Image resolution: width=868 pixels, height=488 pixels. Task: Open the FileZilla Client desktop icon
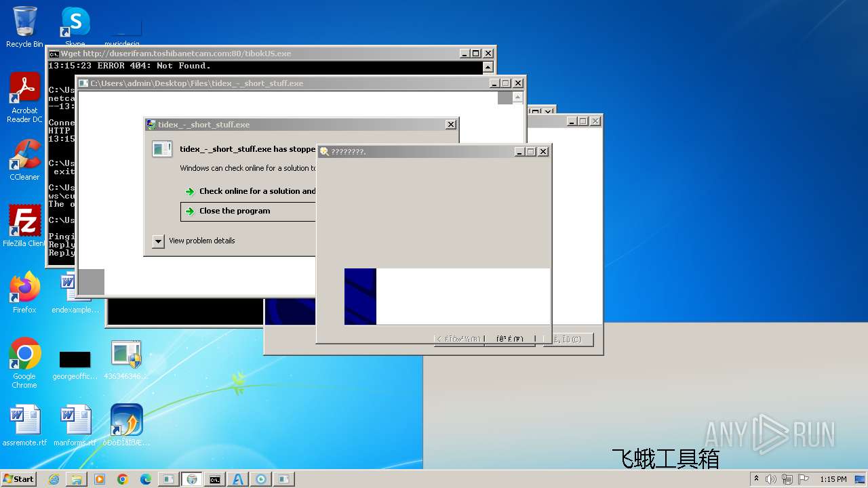(24, 226)
